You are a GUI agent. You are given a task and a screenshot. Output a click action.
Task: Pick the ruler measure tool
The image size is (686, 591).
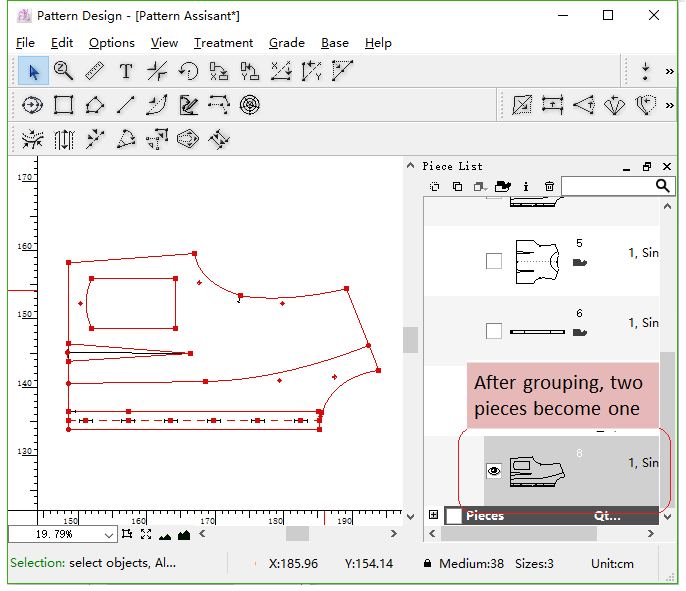point(95,71)
